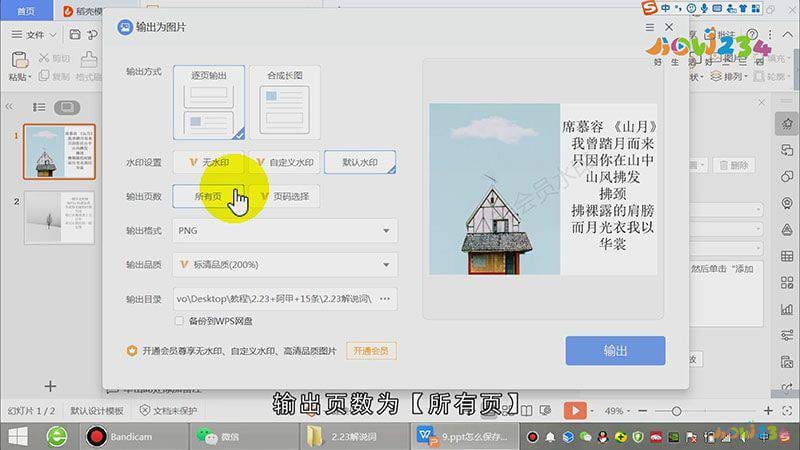
Task: Adjust the zoom slider handle
Action: point(677,411)
